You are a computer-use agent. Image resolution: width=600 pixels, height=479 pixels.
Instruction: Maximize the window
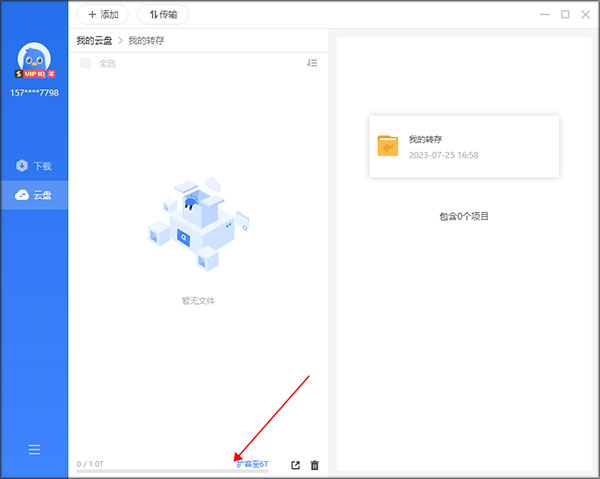(x=565, y=15)
